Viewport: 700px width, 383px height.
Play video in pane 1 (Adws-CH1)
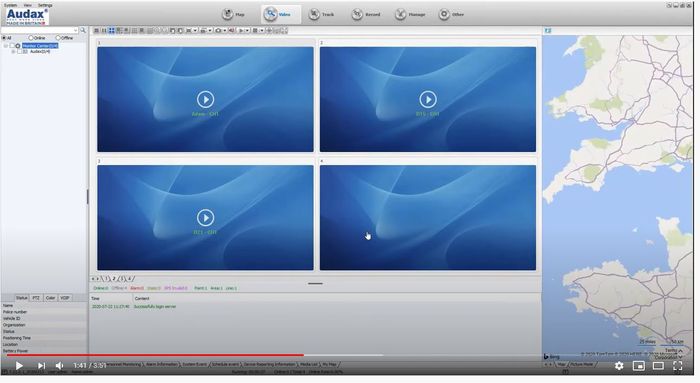click(x=205, y=99)
